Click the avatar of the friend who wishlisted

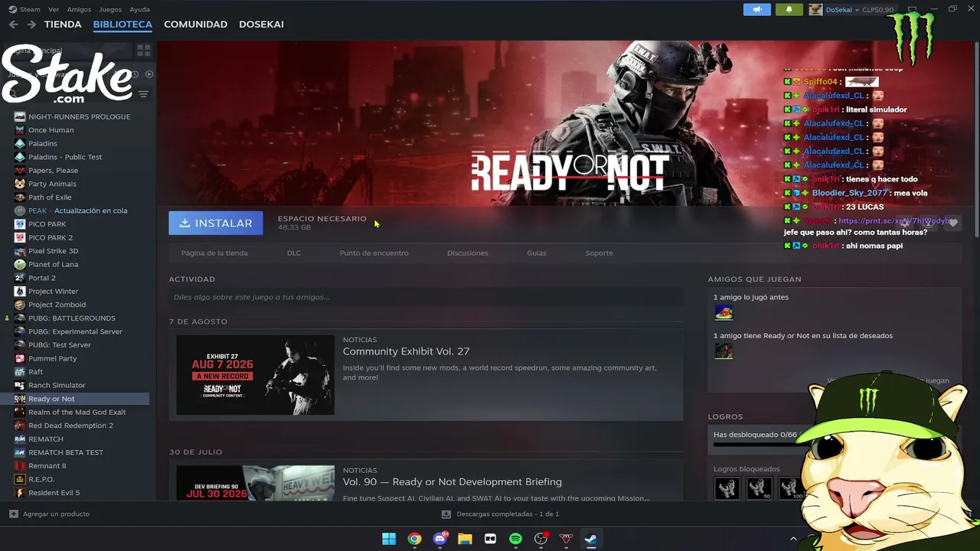[x=724, y=351]
